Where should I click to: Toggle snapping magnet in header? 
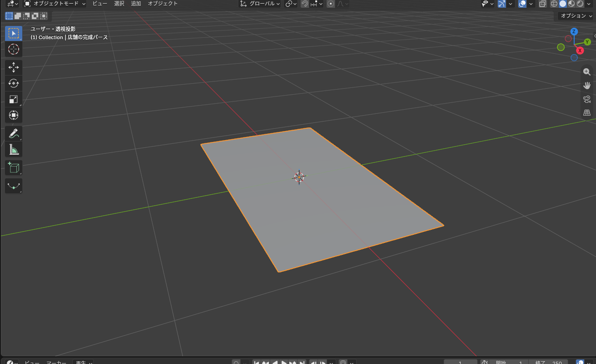click(305, 4)
